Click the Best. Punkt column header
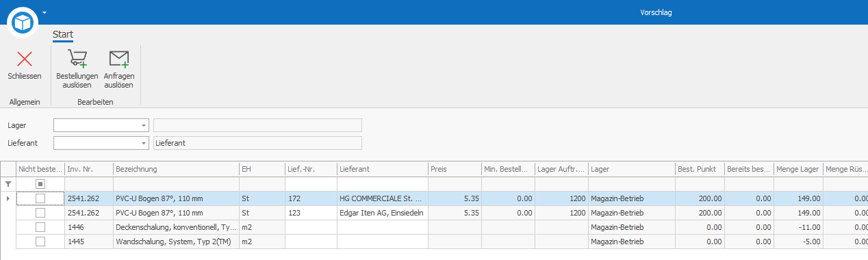 700,169
